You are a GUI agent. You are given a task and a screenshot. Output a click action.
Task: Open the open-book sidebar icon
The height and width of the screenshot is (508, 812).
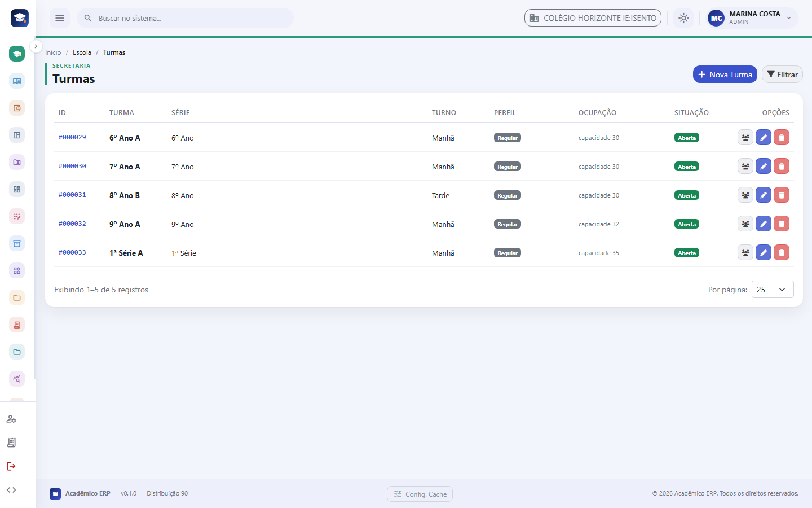(17, 81)
